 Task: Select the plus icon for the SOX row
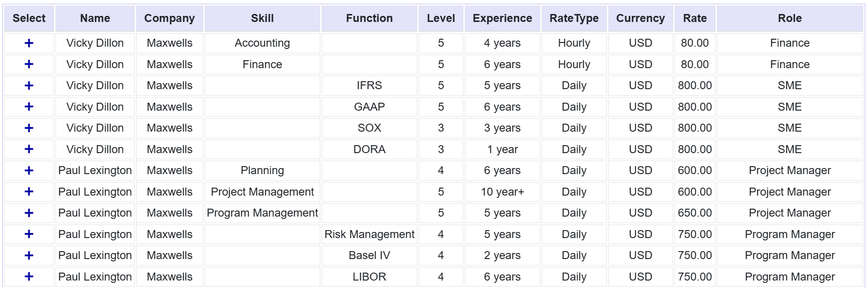tap(29, 128)
